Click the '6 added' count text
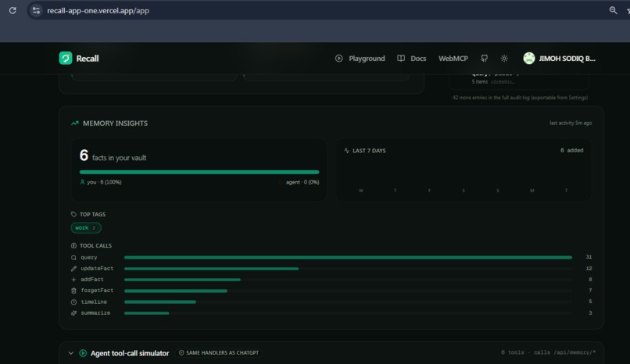This screenshot has width=630, height=364. (x=571, y=151)
